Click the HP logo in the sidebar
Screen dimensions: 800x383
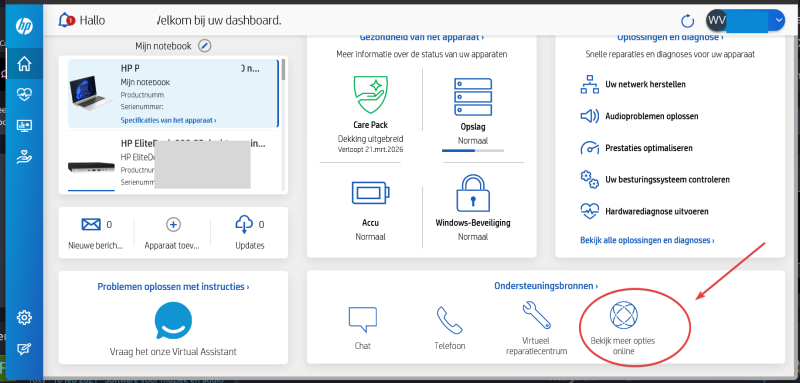pyautogui.click(x=24, y=26)
